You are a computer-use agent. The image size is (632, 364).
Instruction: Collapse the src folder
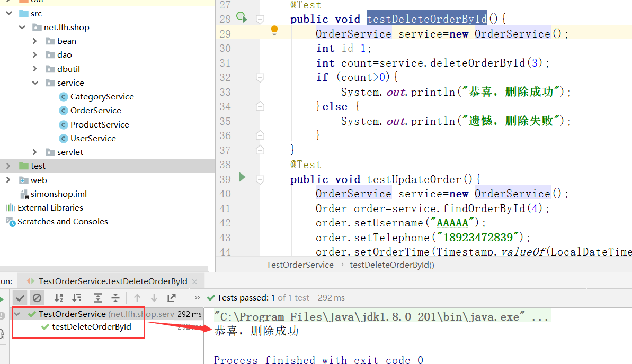pyautogui.click(x=8, y=13)
